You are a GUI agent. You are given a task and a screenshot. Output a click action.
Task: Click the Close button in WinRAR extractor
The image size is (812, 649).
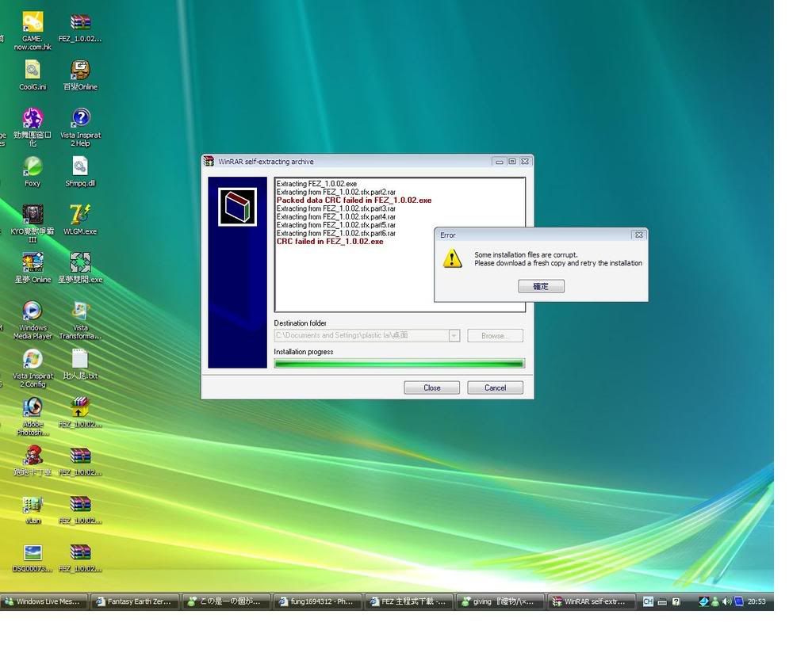tap(431, 387)
